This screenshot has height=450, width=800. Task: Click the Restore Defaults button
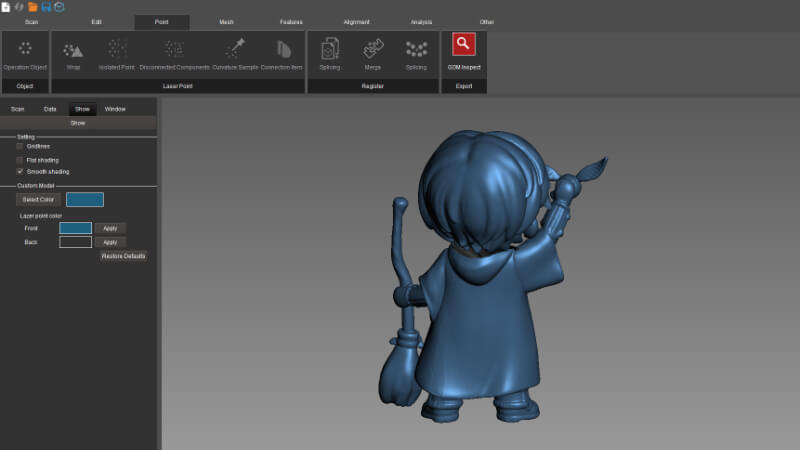click(x=123, y=256)
